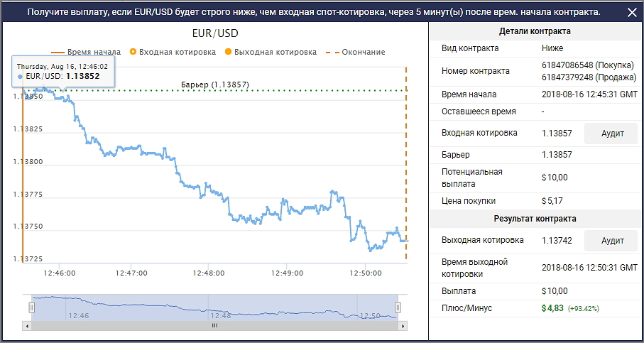Toggle the Время начала legend item
Image resolution: width=644 pixels, height=343 pixels.
point(86,52)
